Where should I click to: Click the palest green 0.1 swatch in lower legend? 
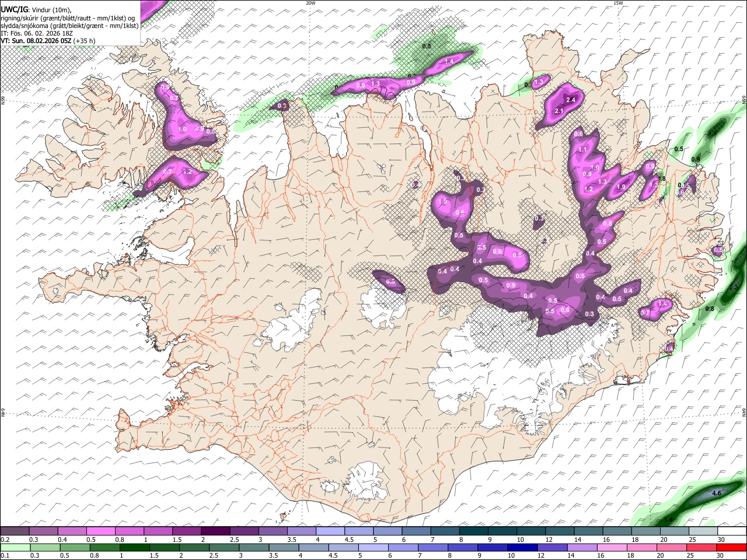(x=15, y=547)
